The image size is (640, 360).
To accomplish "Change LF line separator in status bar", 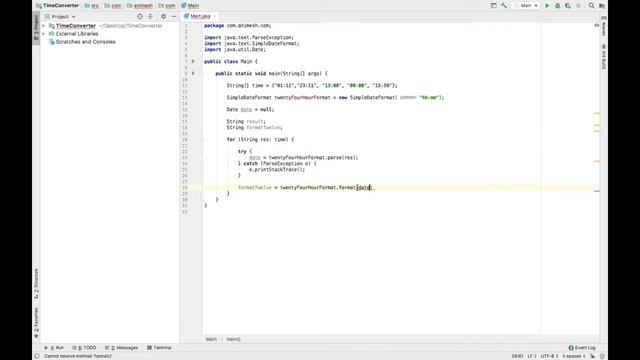I will coord(531,356).
